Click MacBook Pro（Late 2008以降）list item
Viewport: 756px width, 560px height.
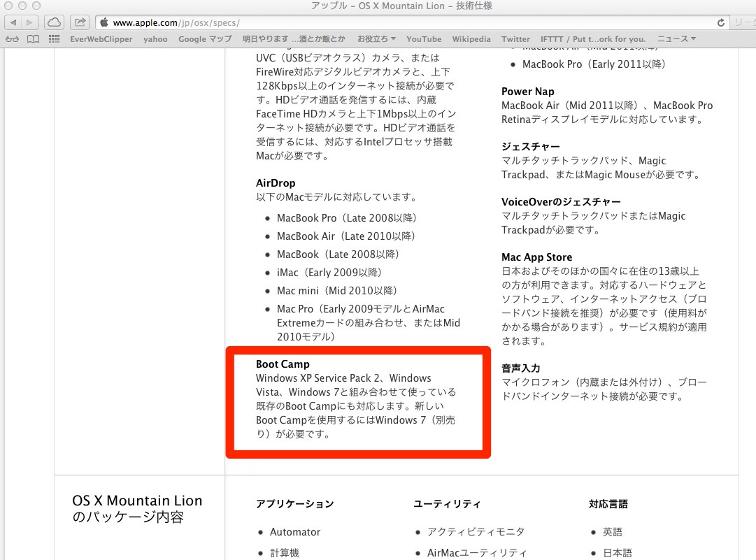point(346,218)
